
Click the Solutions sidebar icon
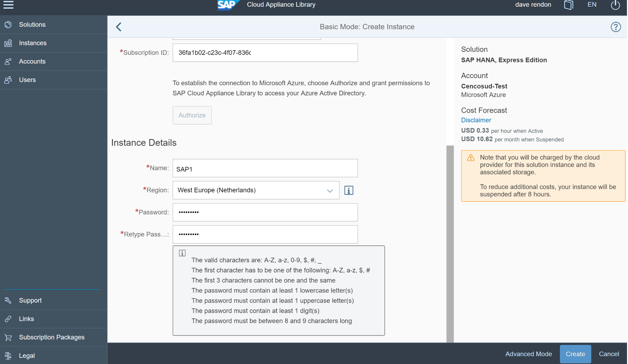click(x=8, y=24)
